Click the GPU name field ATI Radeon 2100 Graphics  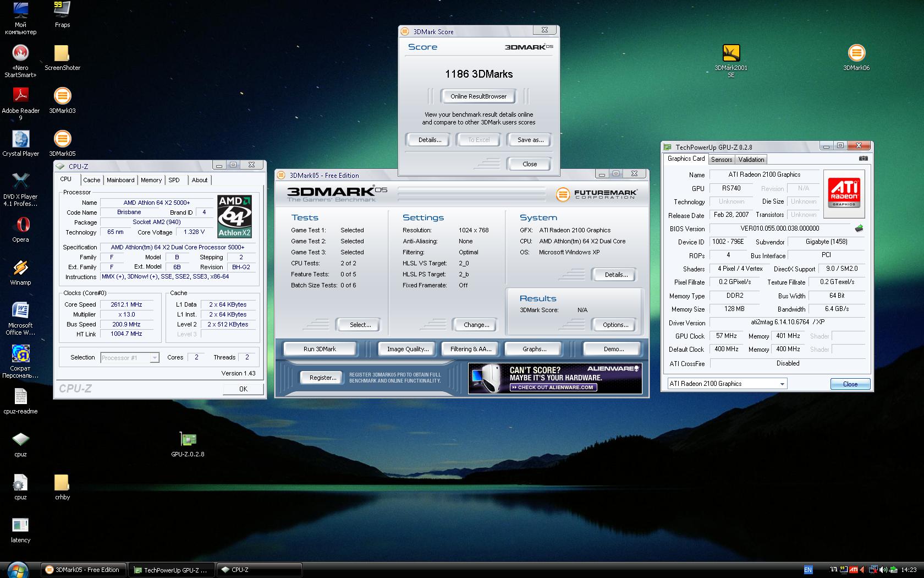[x=765, y=175]
